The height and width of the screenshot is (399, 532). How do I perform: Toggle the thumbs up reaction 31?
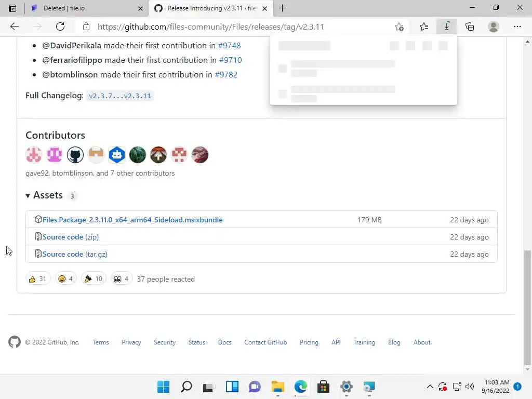[x=37, y=279]
